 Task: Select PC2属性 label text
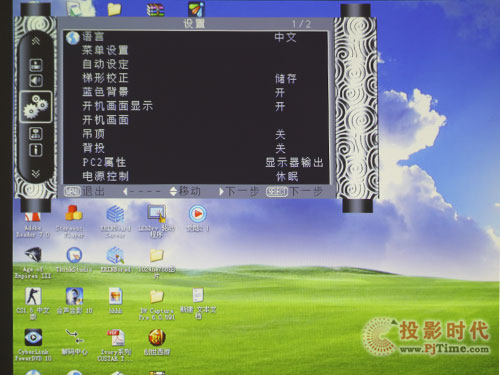point(104,162)
